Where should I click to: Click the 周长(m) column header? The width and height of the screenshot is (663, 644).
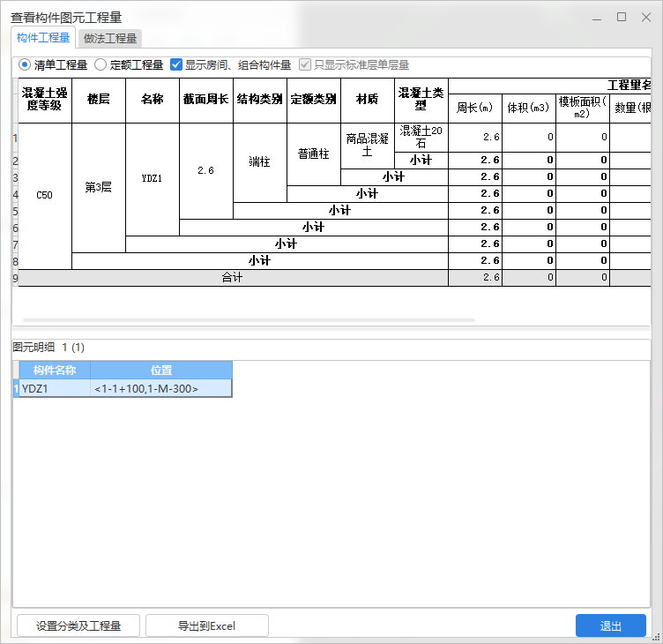click(x=475, y=109)
